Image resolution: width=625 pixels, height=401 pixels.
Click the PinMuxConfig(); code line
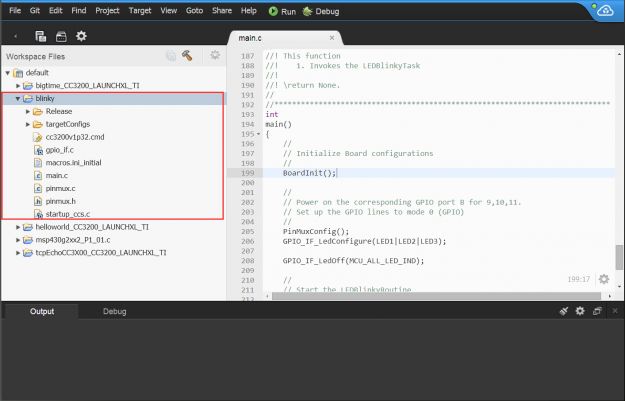[x=316, y=232]
